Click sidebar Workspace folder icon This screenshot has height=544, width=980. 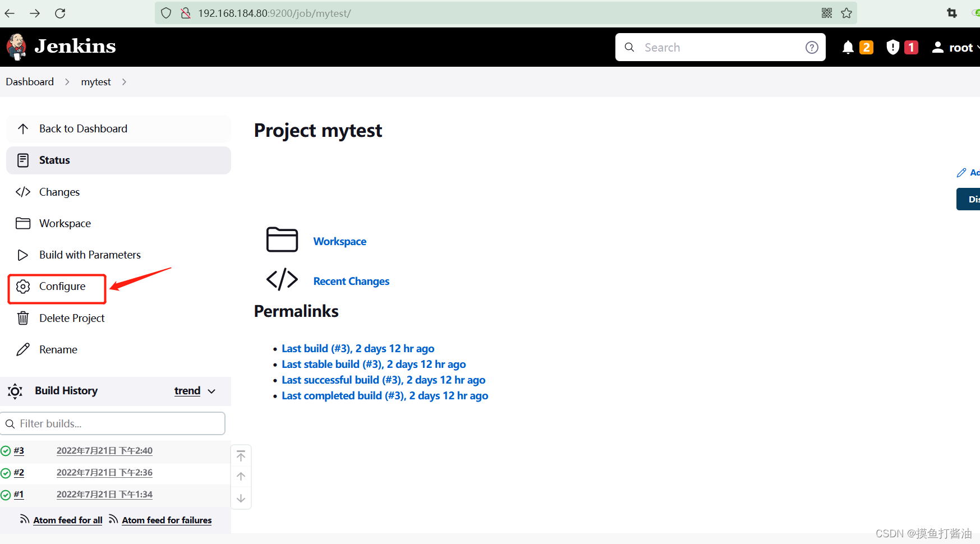click(x=23, y=223)
